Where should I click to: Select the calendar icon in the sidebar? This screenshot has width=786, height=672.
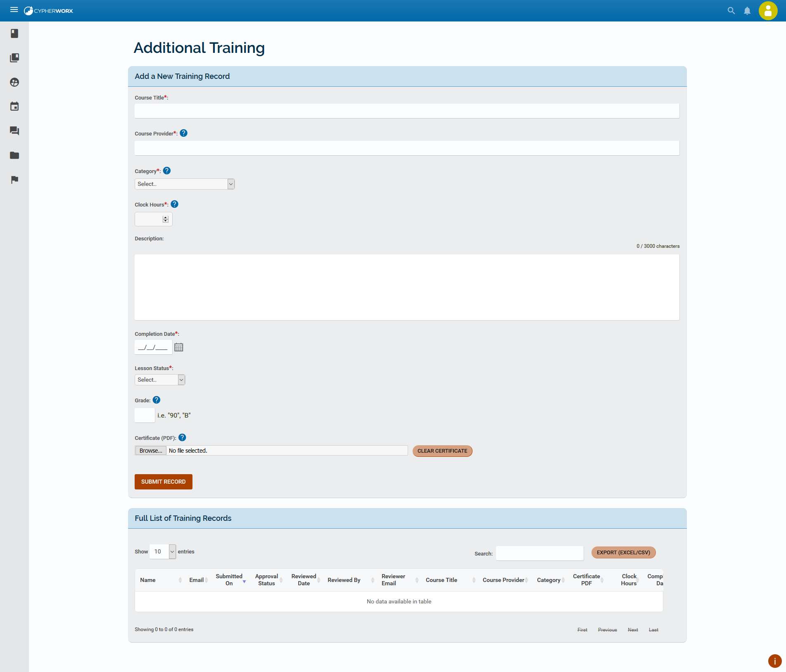[14, 106]
